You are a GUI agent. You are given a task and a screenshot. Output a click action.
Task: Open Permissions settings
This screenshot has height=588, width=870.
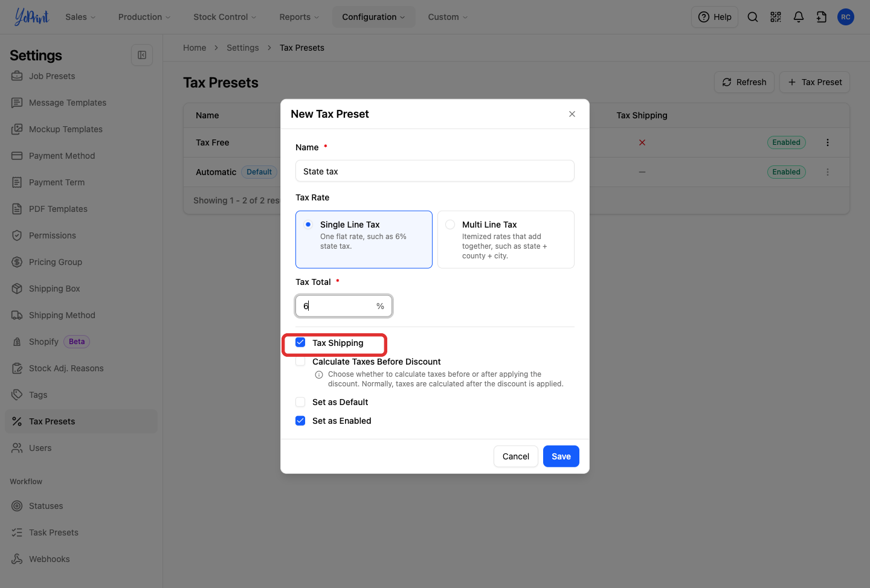(x=81, y=235)
